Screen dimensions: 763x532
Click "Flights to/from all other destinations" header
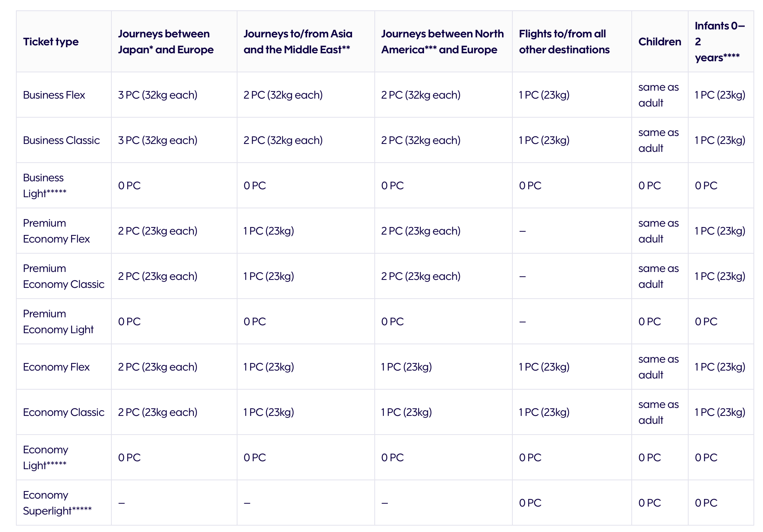pyautogui.click(x=564, y=42)
